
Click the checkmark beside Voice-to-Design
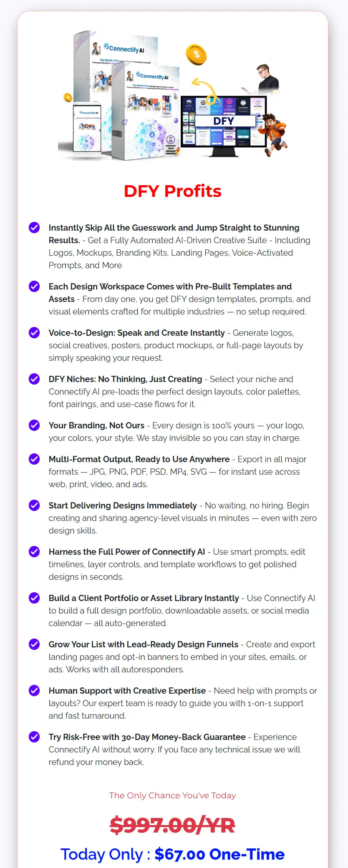pyautogui.click(x=34, y=333)
